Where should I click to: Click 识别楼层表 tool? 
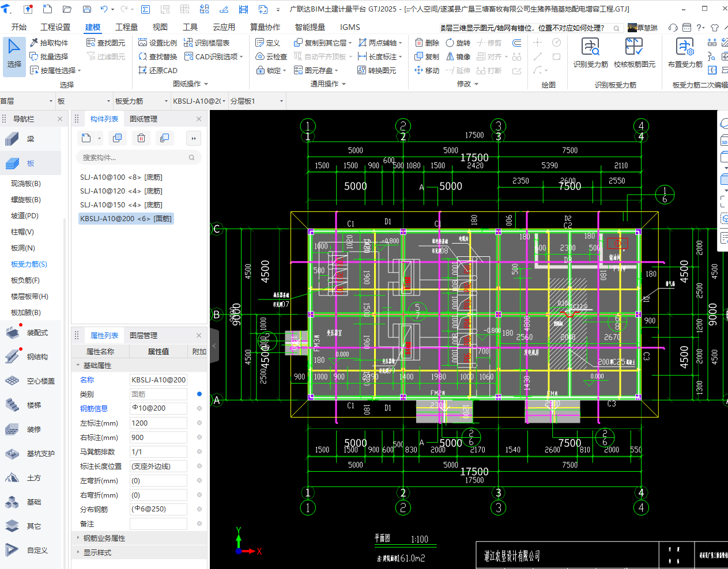tap(206, 43)
